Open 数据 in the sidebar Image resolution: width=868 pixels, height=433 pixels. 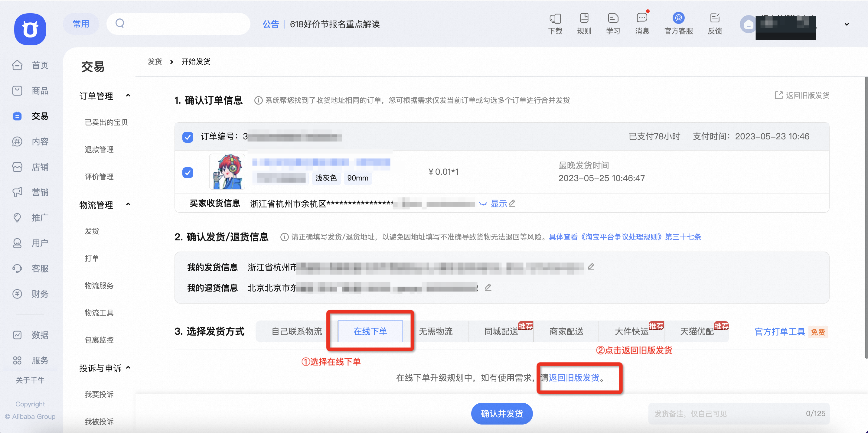tap(31, 335)
